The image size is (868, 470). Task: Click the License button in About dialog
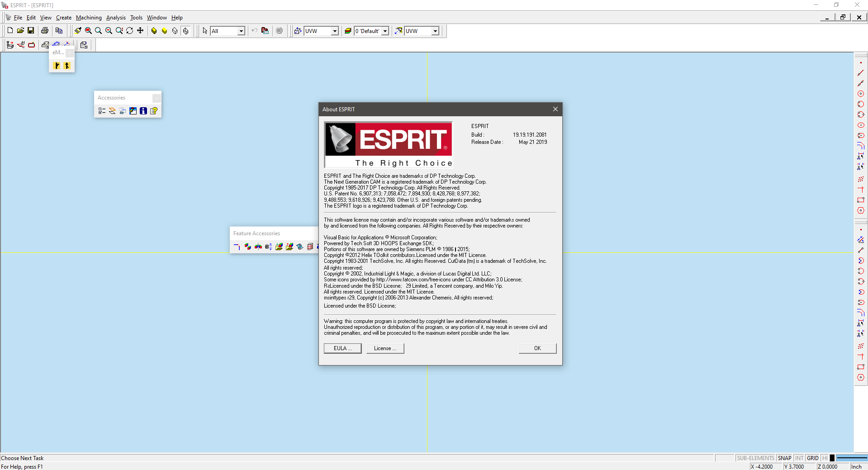click(385, 348)
